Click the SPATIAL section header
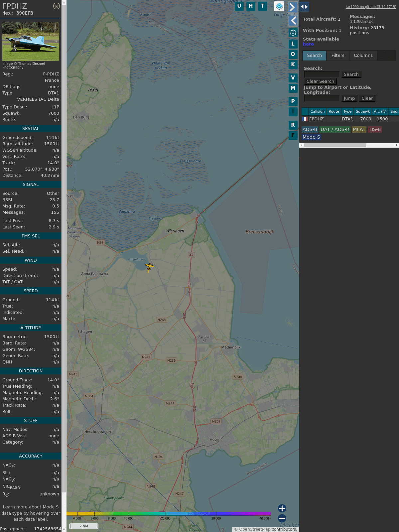 [31, 129]
